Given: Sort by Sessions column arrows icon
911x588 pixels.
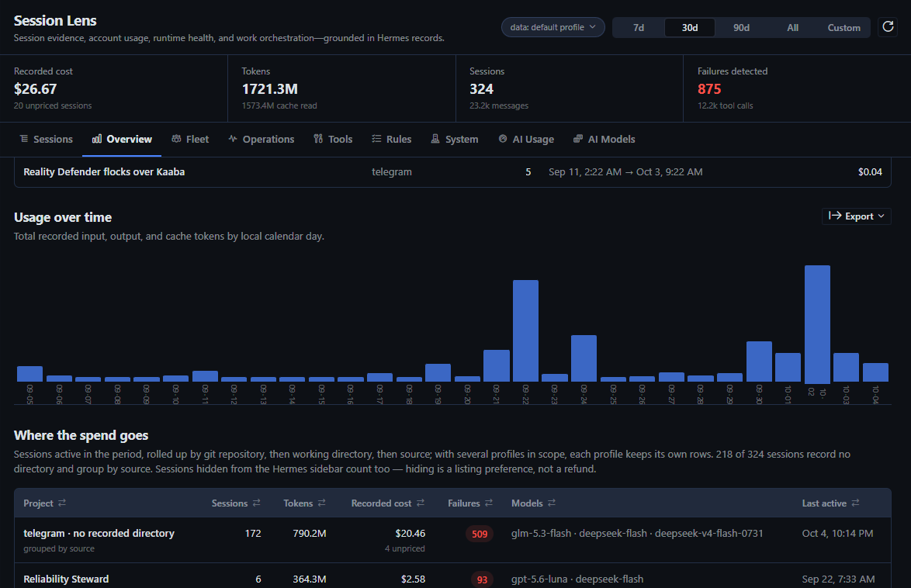Looking at the screenshot, I should pos(256,503).
